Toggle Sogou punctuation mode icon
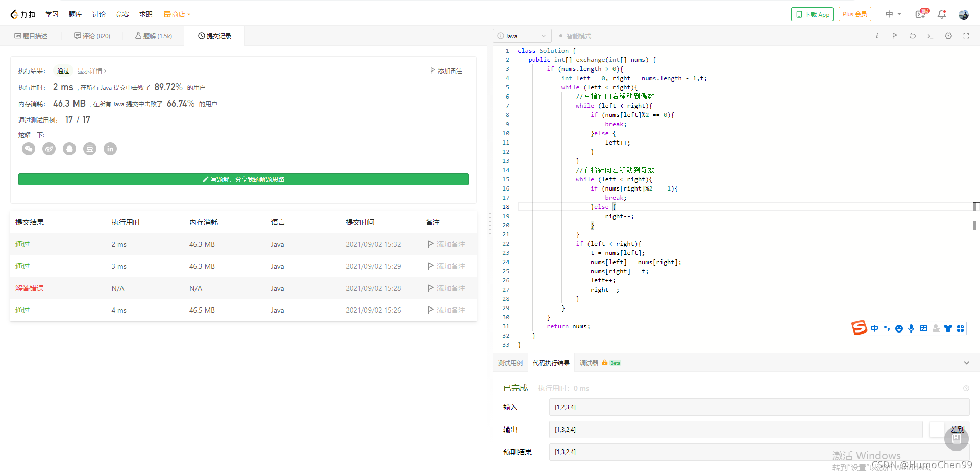The height and width of the screenshot is (474, 980). 887,328
